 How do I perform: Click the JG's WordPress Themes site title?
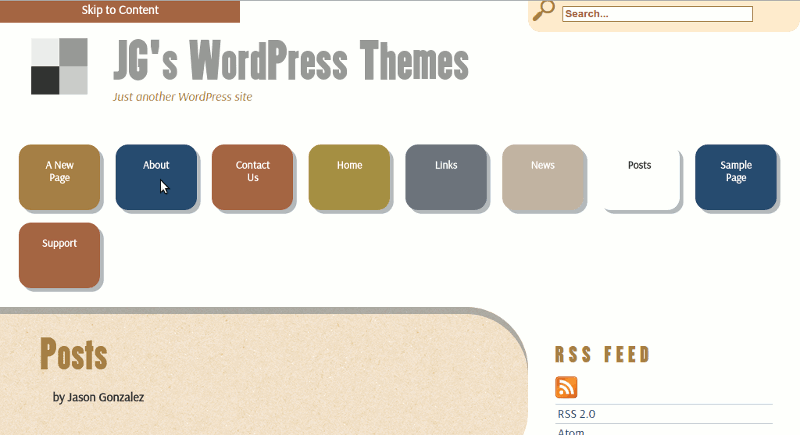[291, 61]
